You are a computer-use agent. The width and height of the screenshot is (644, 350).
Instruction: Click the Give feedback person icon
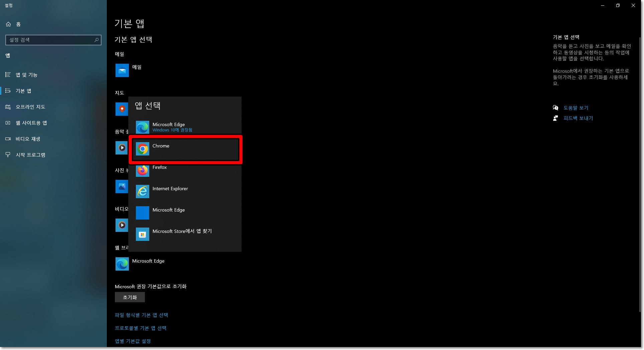556,118
